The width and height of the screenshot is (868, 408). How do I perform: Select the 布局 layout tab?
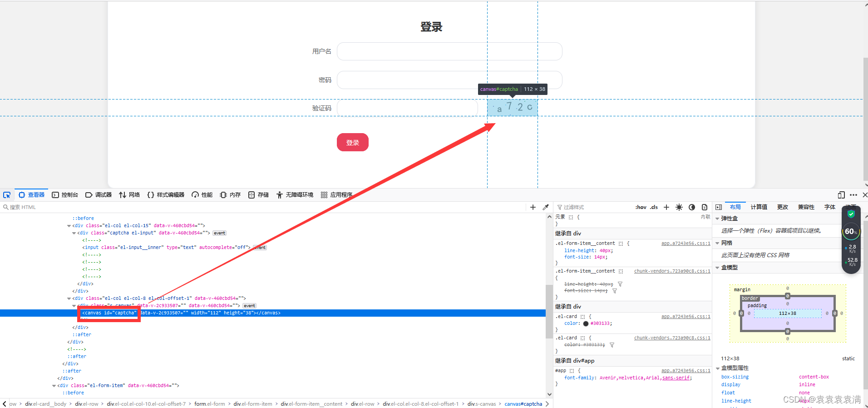(x=735, y=207)
